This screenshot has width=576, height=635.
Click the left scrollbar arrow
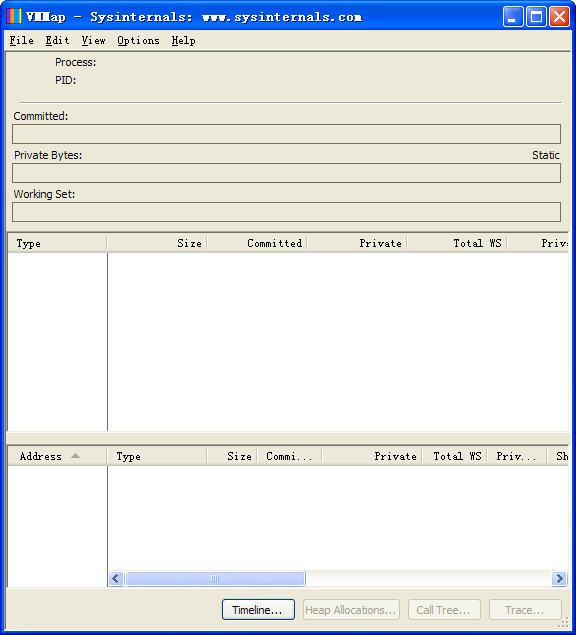(x=116, y=578)
